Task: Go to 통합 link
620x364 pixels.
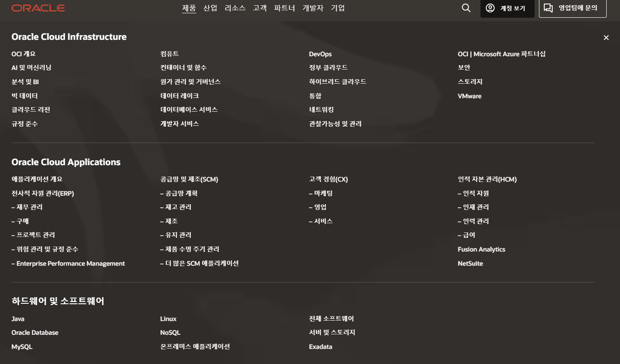Action: [x=315, y=96]
